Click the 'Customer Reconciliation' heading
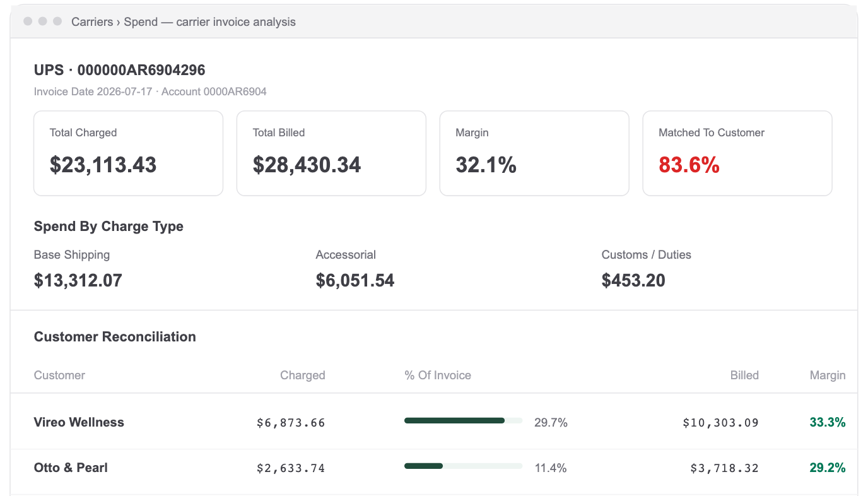 115,336
